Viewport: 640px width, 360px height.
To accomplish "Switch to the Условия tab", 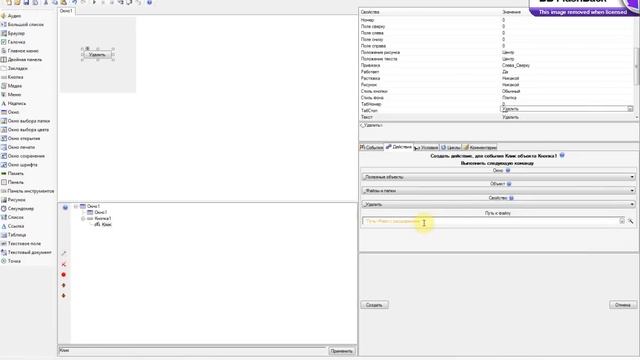I will (426, 147).
